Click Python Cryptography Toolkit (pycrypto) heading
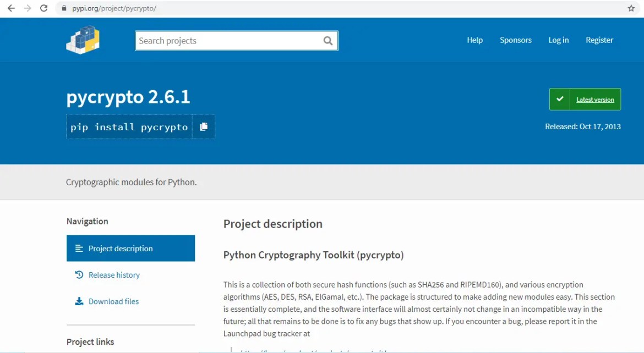The height and width of the screenshot is (353, 644). [313, 255]
